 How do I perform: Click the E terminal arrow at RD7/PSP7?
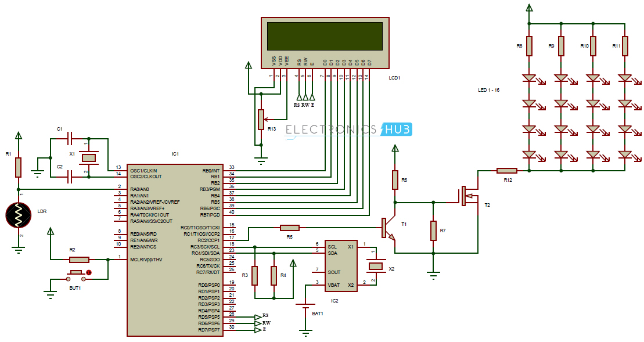click(258, 330)
